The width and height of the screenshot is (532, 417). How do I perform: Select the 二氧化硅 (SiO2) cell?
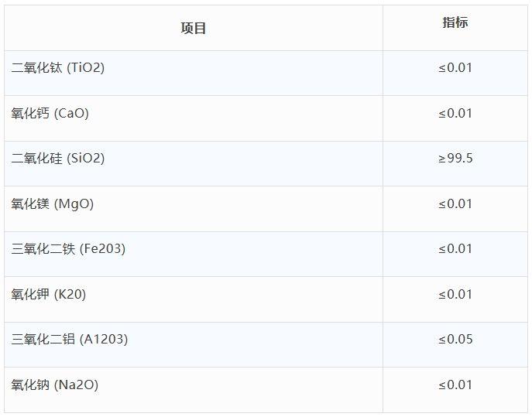click(194, 164)
